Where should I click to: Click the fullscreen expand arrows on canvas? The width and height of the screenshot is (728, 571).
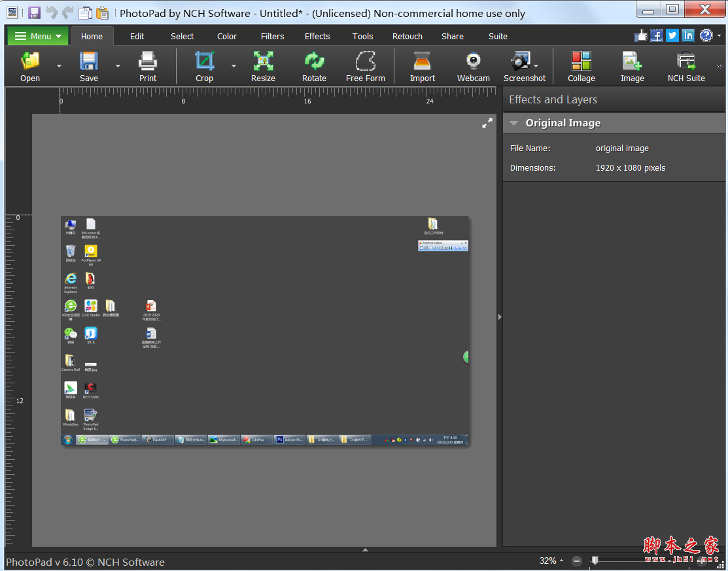coord(487,123)
